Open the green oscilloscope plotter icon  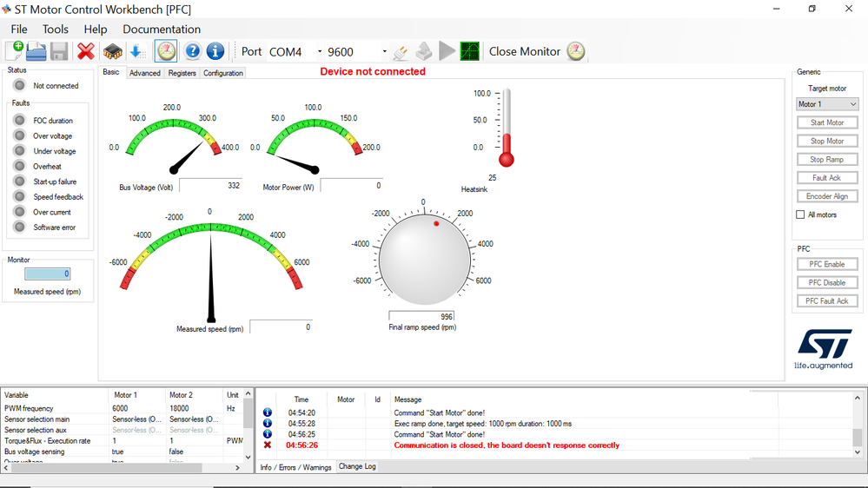pos(470,51)
